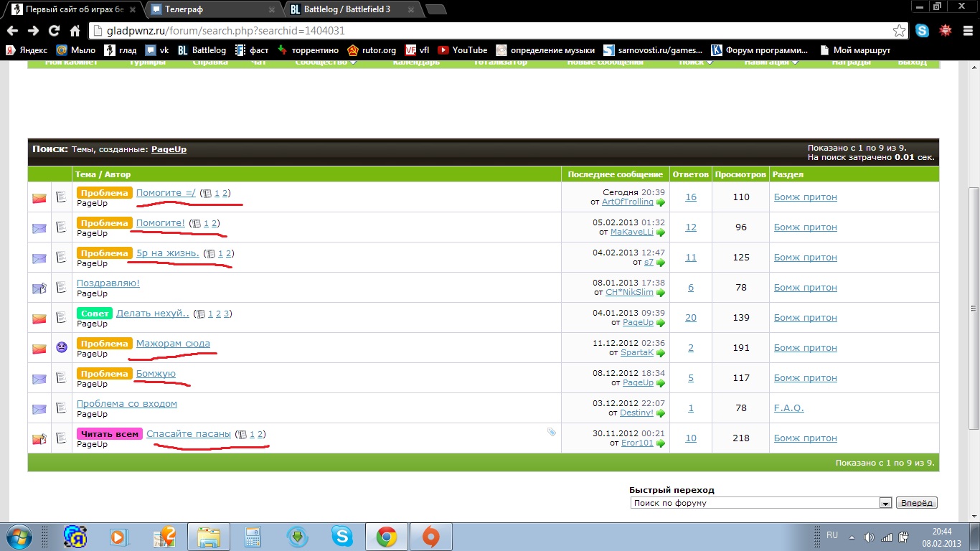Sort by the Просмотров column header

741,174
